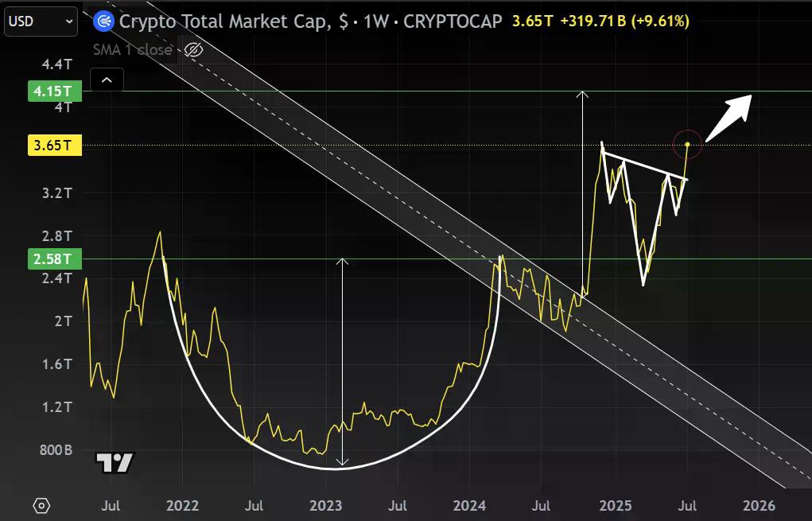Click the 800B price axis label
This screenshot has height=521, width=812.
pyautogui.click(x=56, y=450)
